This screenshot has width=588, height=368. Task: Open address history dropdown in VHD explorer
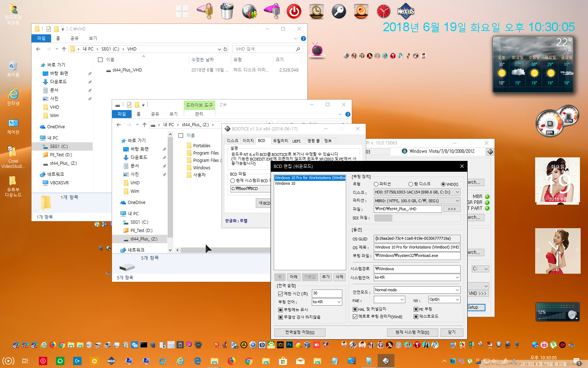click(219, 49)
